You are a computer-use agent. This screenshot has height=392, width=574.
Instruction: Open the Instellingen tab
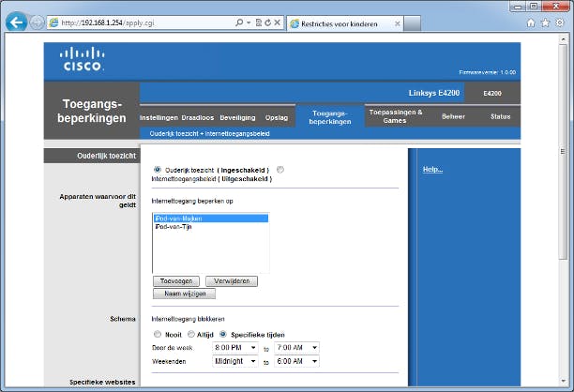point(159,117)
